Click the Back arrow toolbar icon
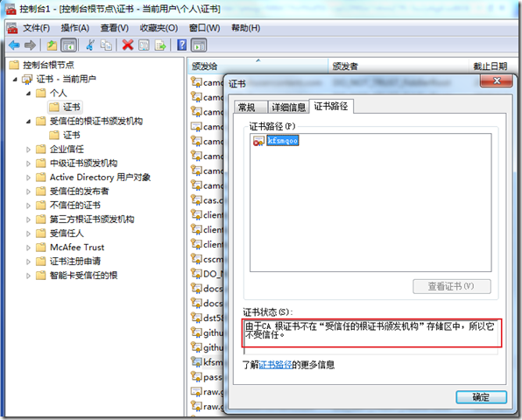 (15, 45)
